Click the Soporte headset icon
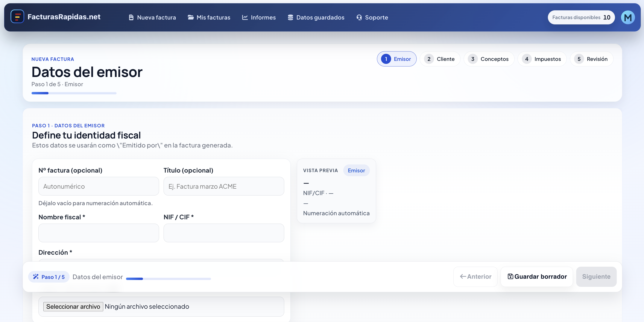The width and height of the screenshot is (644, 322). pyautogui.click(x=359, y=18)
